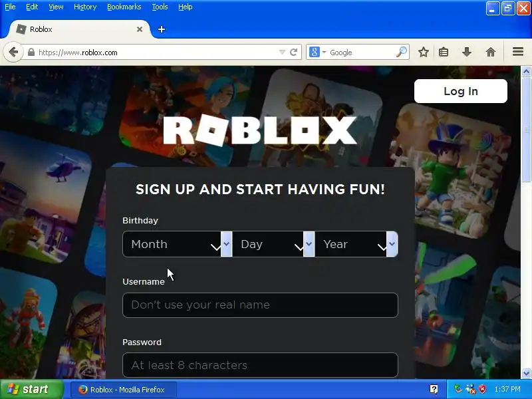Screen dimensions: 532x399
Task: Click the taskbar clock showing 1:37 PM
Action: tap(507, 389)
